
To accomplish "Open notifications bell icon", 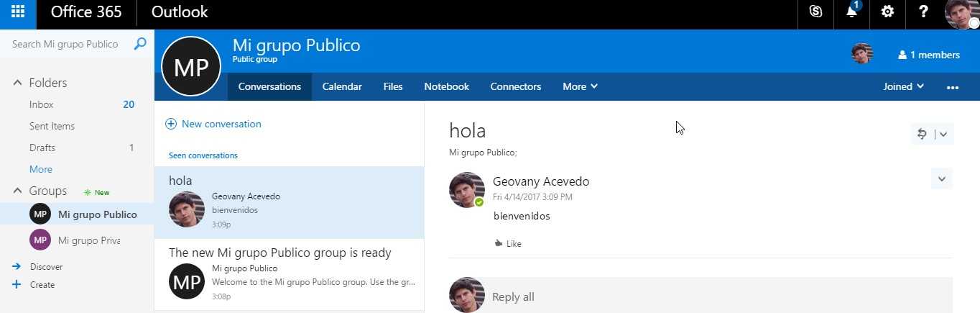I will click(x=852, y=12).
